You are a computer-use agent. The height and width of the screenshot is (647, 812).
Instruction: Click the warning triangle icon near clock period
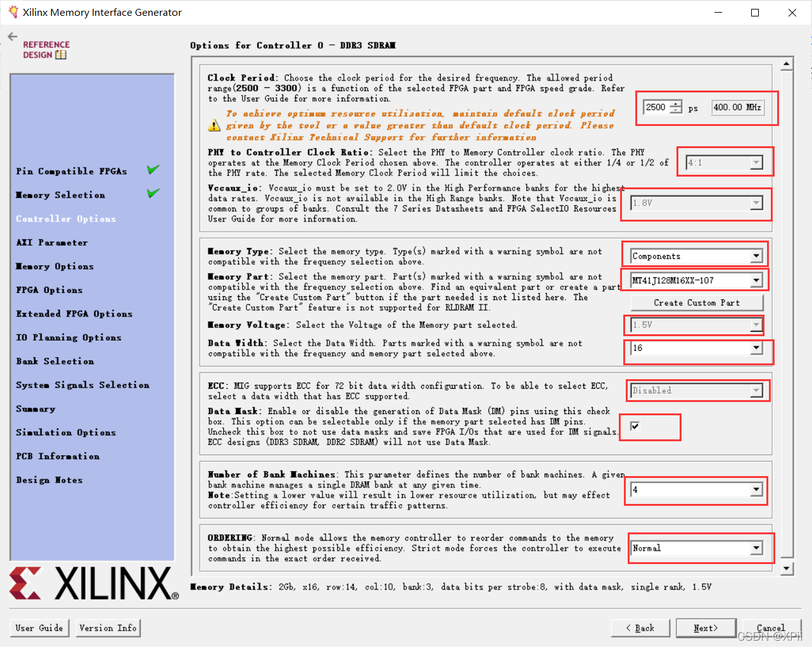[215, 125]
